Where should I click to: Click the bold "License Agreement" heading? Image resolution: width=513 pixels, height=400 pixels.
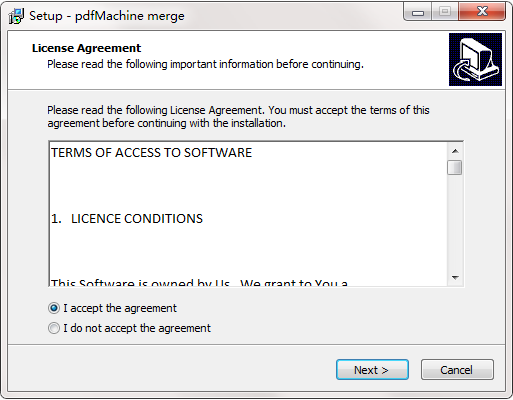pos(86,48)
